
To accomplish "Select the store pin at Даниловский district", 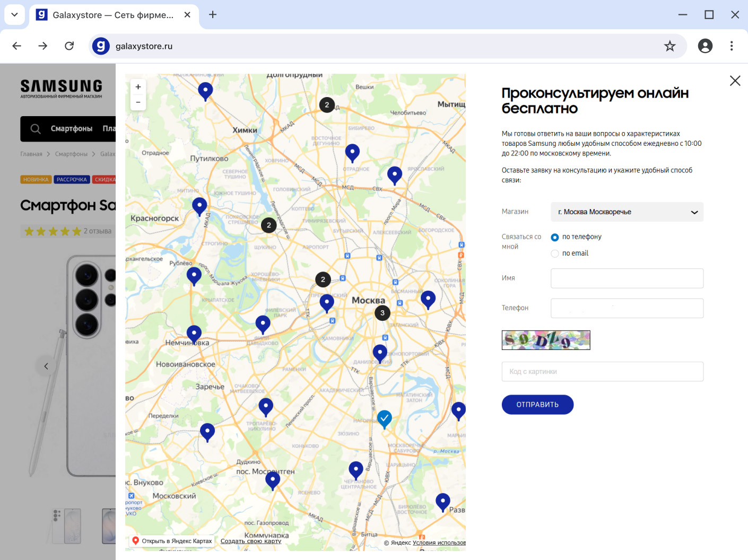I will (380, 354).
